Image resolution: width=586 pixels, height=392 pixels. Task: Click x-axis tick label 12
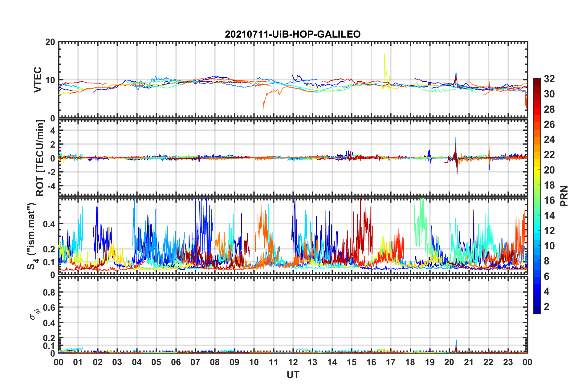click(293, 362)
